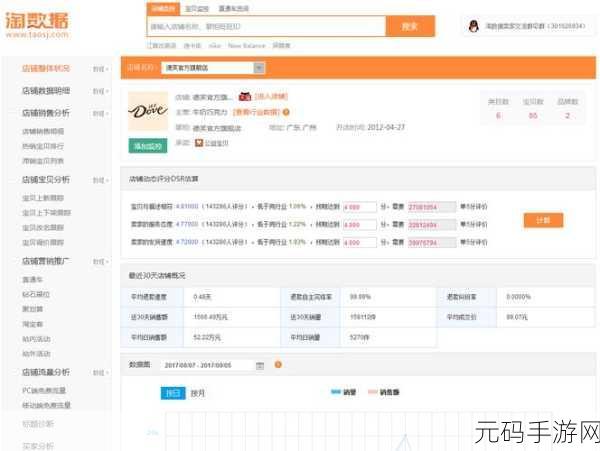Toggle the blue 销量 legend series
Screen dimensions: 600x451
344,392
